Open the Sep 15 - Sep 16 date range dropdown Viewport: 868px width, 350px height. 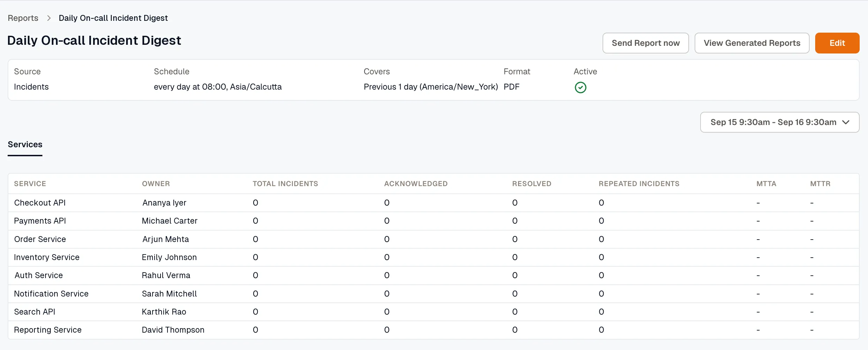pyautogui.click(x=779, y=122)
